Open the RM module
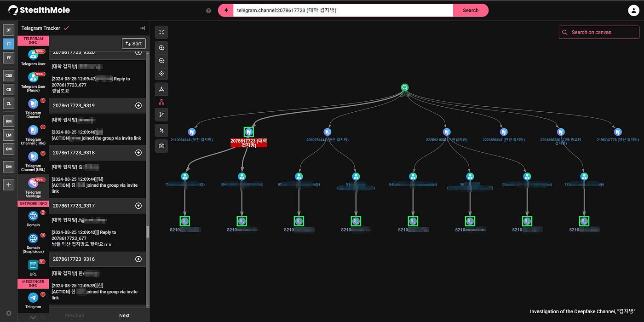The height and width of the screenshot is (322, 644). (x=9, y=121)
